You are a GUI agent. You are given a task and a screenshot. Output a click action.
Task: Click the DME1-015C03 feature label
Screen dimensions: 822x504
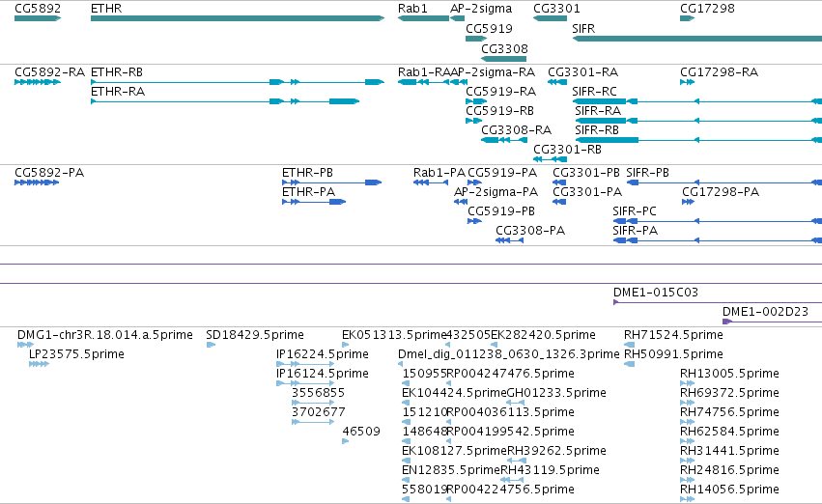[656, 293]
